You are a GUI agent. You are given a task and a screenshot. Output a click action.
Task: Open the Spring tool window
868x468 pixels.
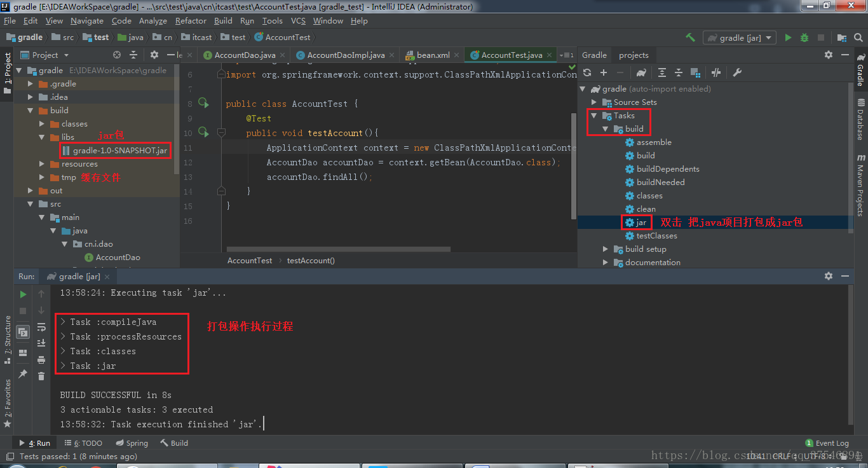pyautogui.click(x=132, y=443)
